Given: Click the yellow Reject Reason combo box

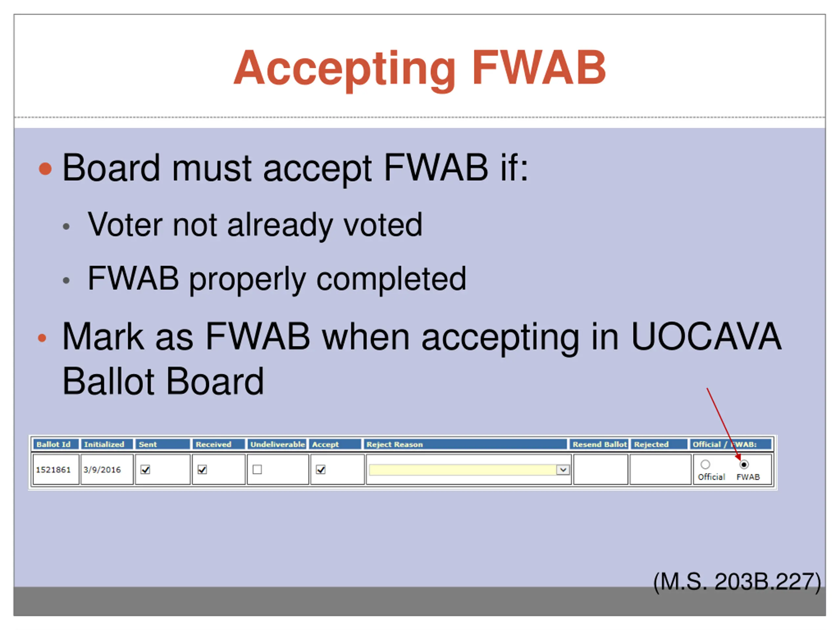Looking at the screenshot, I should [x=469, y=470].
